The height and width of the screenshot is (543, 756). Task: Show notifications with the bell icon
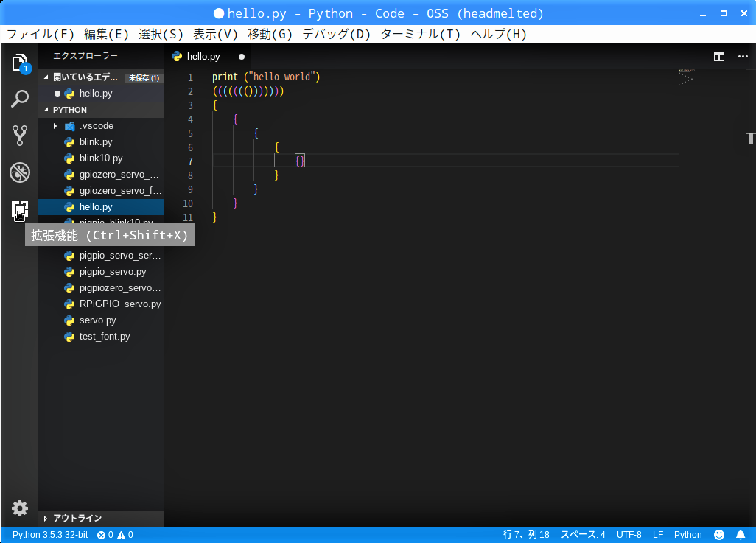(x=741, y=535)
